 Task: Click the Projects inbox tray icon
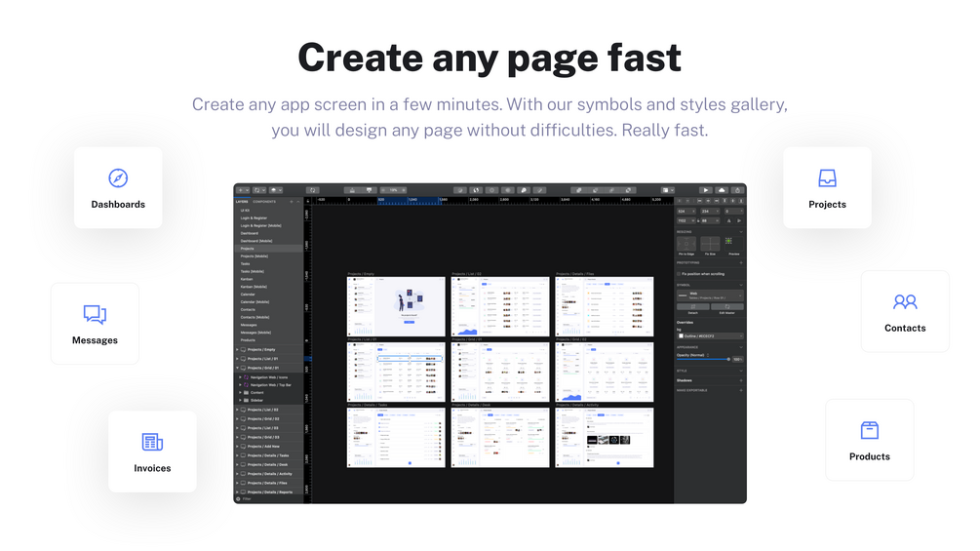pos(827,178)
